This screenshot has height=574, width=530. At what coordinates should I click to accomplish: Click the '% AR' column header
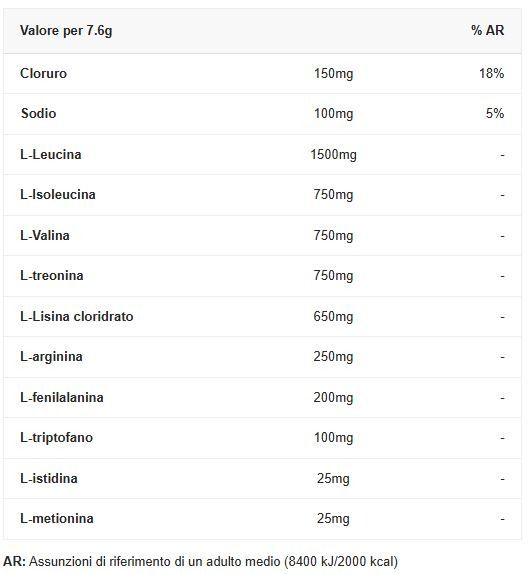pos(488,30)
